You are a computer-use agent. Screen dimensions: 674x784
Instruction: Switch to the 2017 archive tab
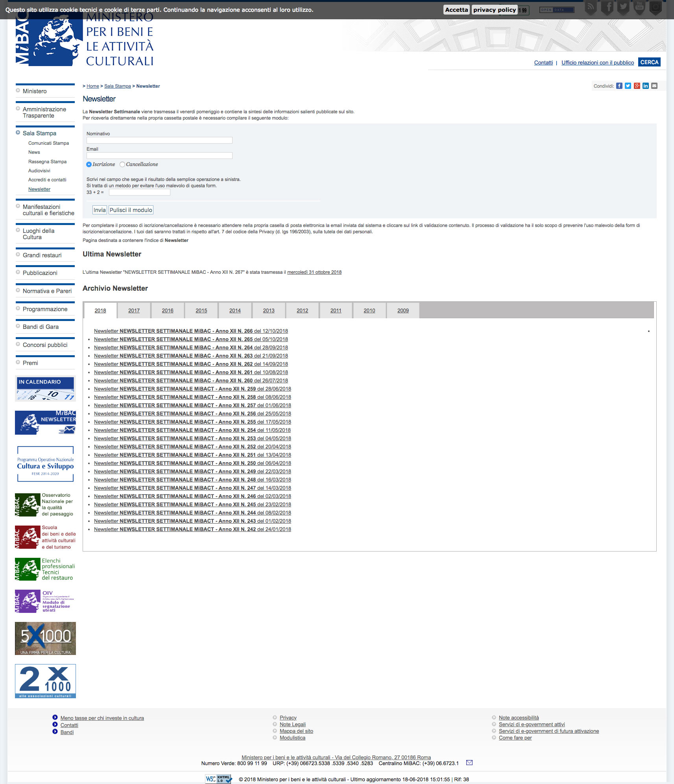point(134,310)
